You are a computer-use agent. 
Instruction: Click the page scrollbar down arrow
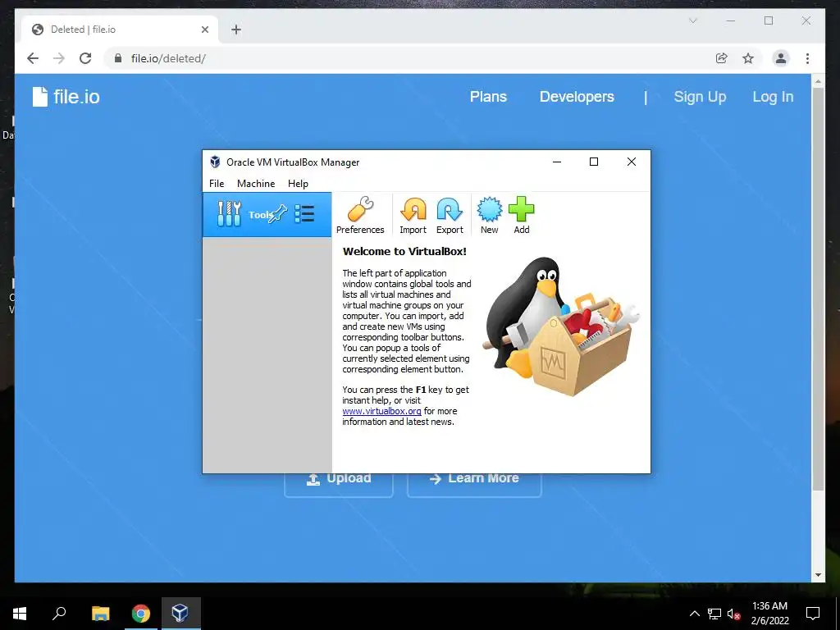point(818,575)
